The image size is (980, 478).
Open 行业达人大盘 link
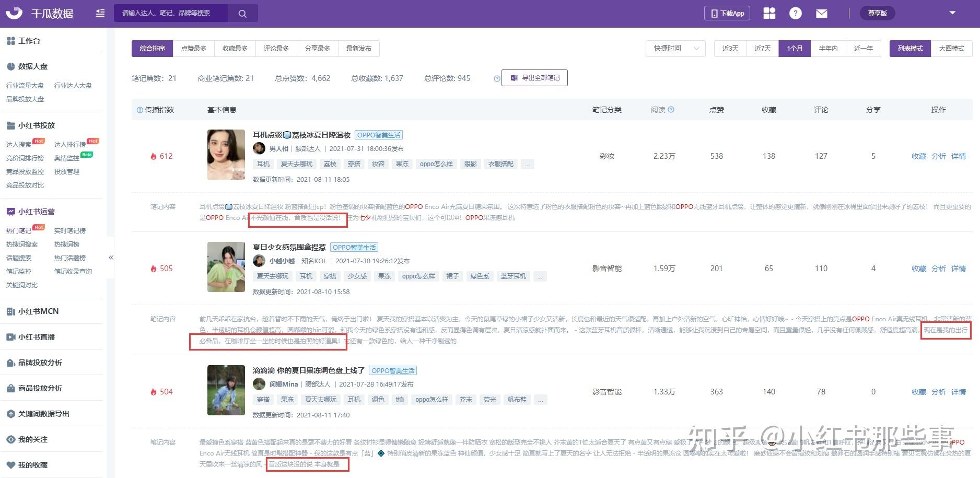(x=73, y=85)
